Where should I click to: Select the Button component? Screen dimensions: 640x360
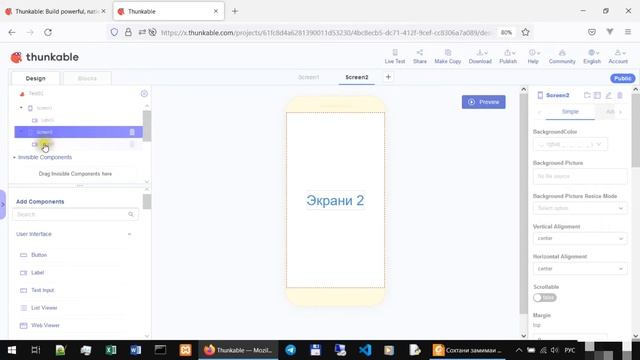(39, 255)
